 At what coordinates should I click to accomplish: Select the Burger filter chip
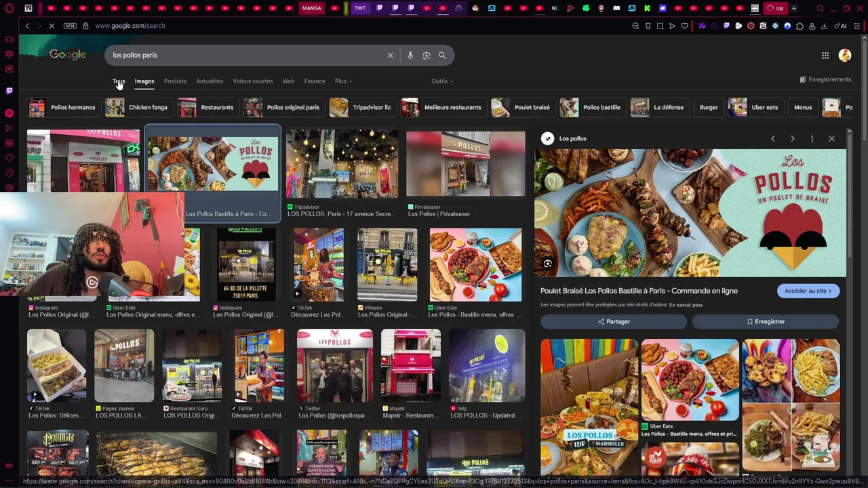coord(709,108)
